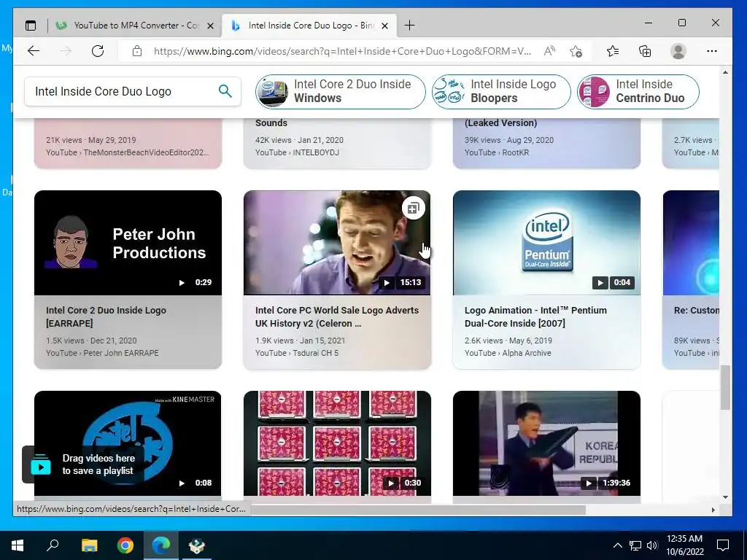This screenshot has height=560, width=747.
Task: Click the Refresh page icon
Action: tap(98, 51)
